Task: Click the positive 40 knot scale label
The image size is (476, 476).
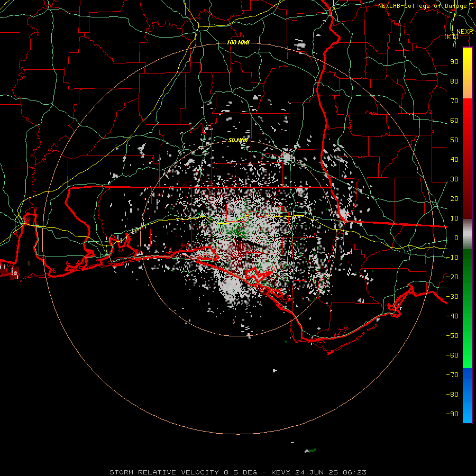Action: pyautogui.click(x=454, y=159)
